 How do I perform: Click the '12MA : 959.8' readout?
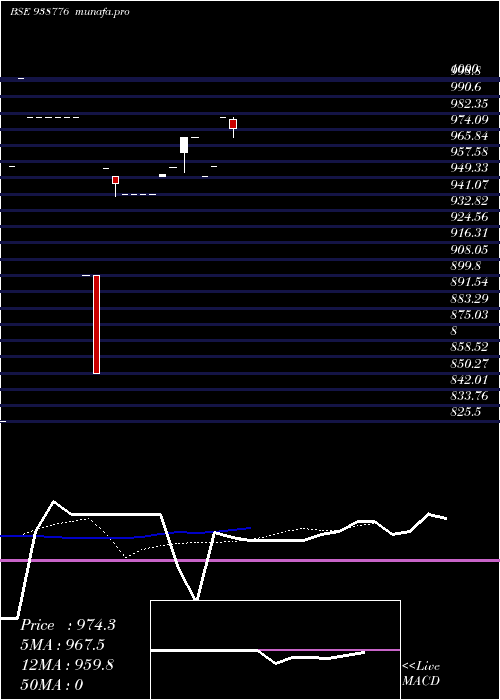click(x=67, y=665)
